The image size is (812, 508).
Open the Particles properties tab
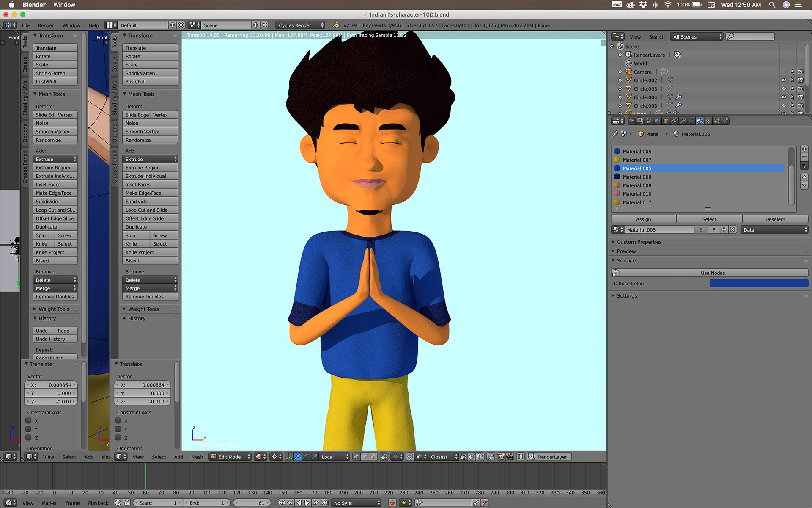716,121
